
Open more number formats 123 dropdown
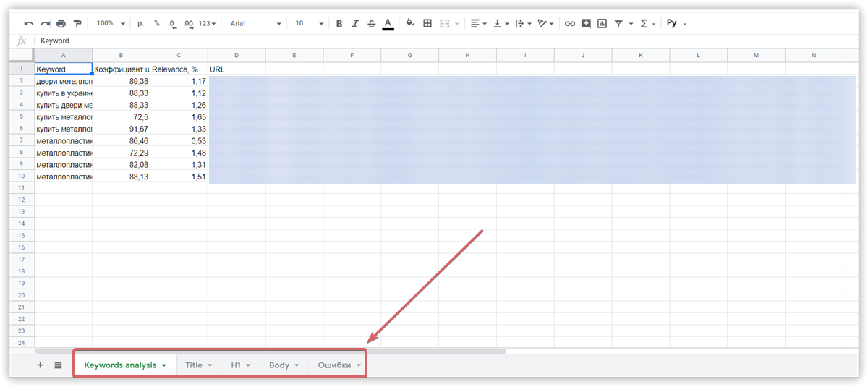(208, 23)
